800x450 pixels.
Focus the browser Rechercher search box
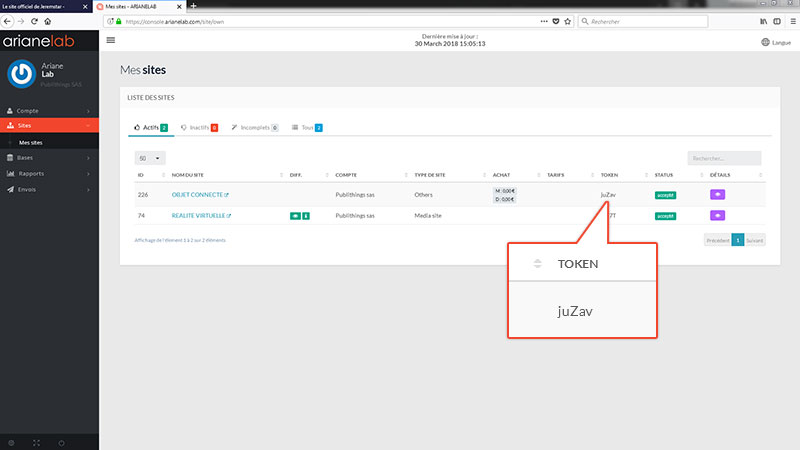pos(643,21)
